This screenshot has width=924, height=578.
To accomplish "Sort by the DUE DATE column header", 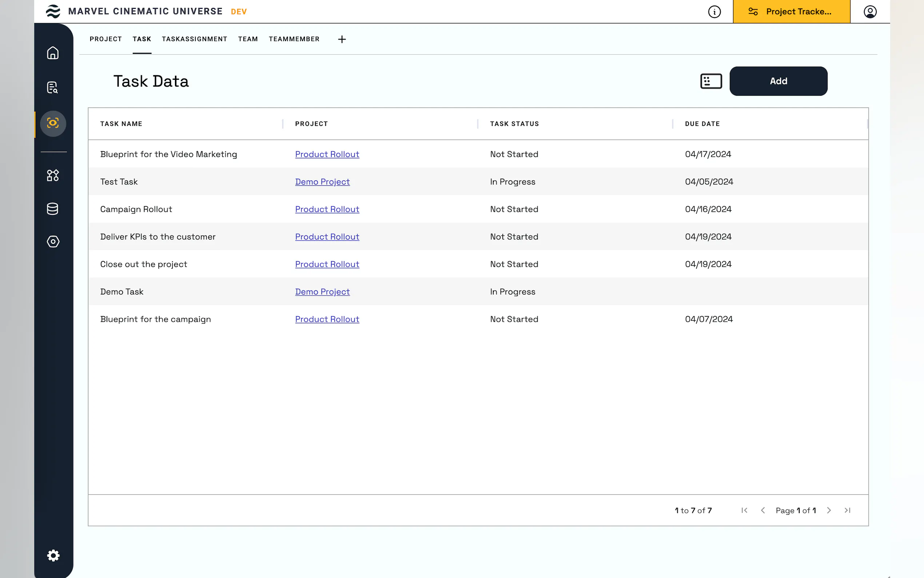I will coord(702,124).
